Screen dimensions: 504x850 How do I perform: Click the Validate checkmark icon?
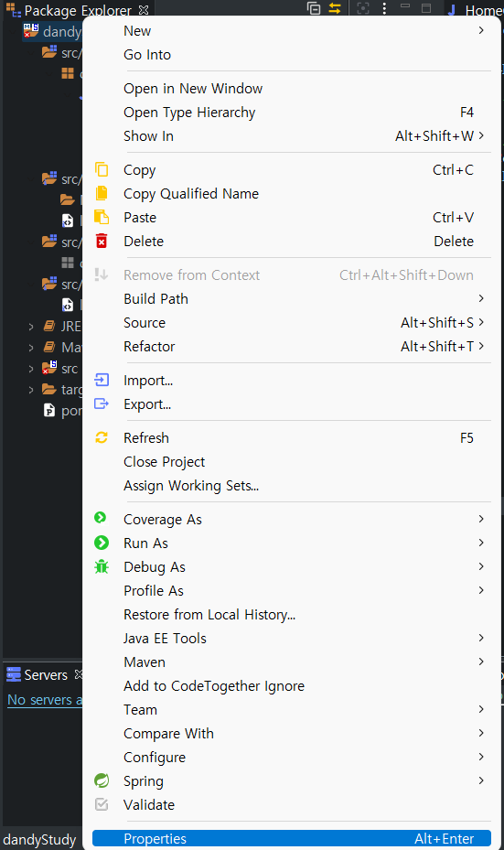pos(102,804)
